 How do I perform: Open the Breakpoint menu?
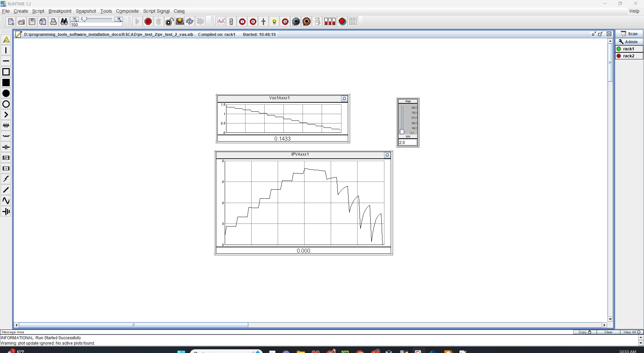[x=60, y=11]
